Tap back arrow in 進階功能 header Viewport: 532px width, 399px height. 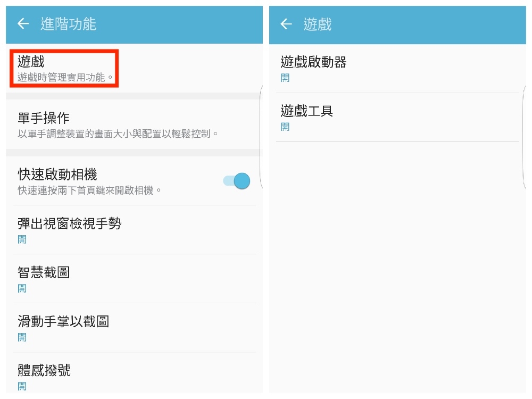23,24
